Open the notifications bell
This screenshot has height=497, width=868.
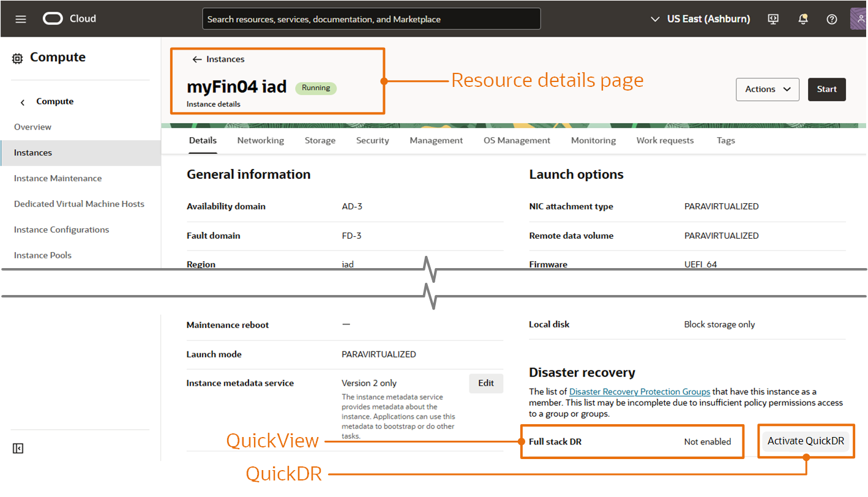pos(803,19)
